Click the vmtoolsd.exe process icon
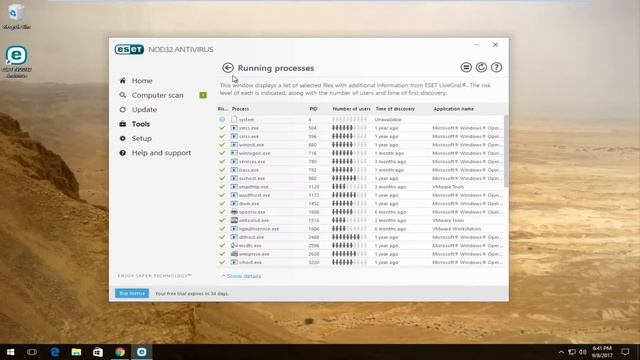The height and width of the screenshot is (360, 640). click(x=234, y=220)
